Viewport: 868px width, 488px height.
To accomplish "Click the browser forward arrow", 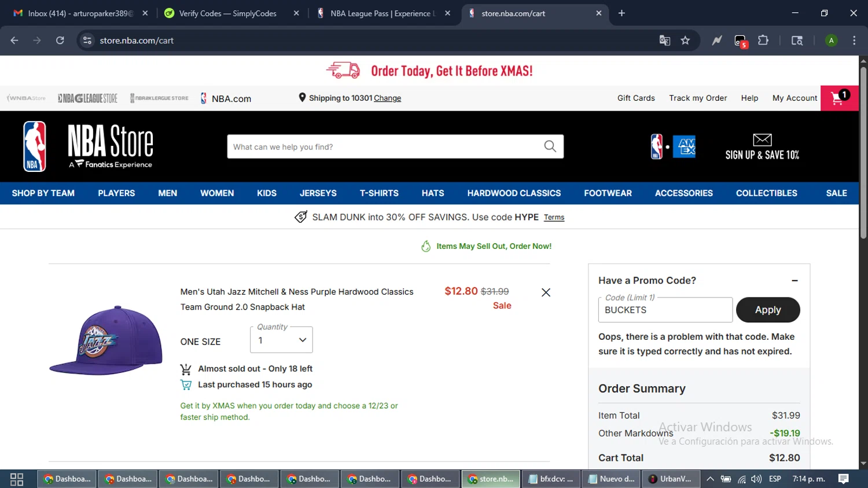I will pyautogui.click(x=37, y=41).
